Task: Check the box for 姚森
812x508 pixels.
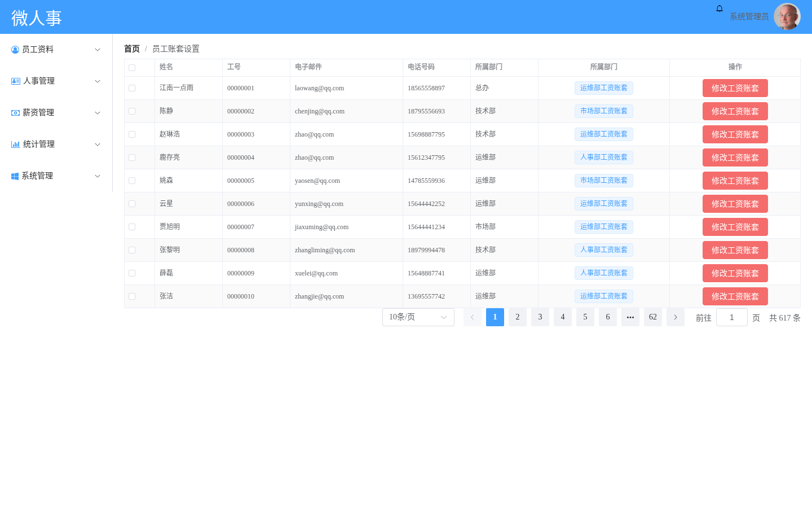Action: coord(132,181)
